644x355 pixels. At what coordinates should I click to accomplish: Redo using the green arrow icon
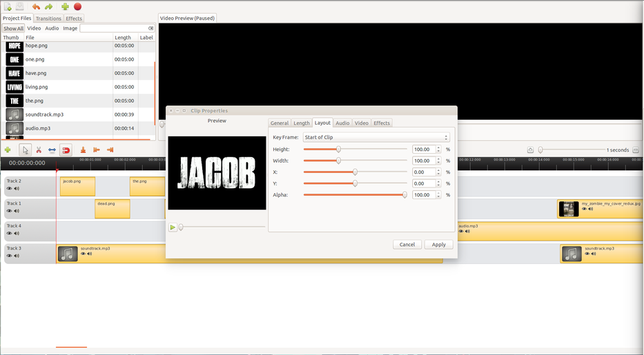(48, 7)
